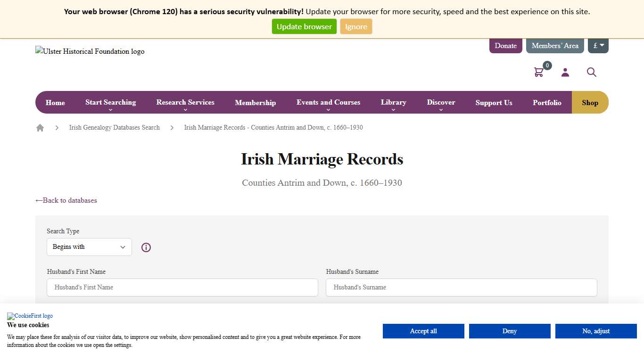The height and width of the screenshot is (362, 644).
Task: Follow the Back to databases link
Action: coord(66,200)
